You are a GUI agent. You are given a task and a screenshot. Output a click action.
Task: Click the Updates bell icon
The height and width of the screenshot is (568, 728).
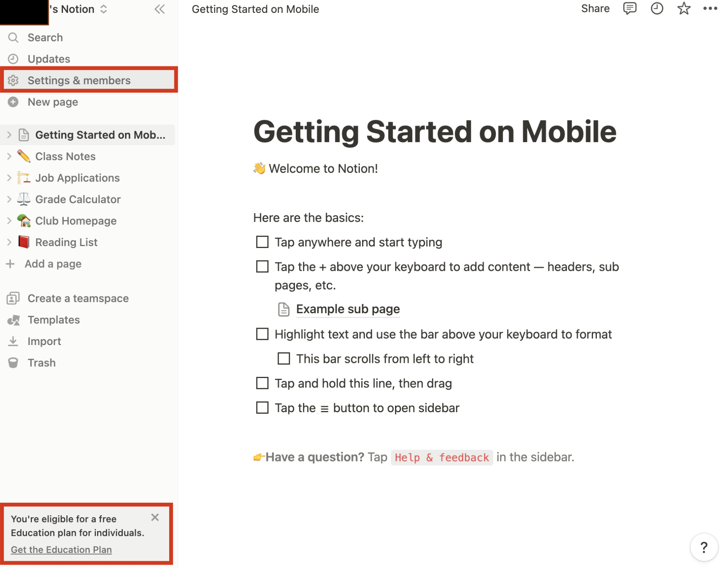click(15, 58)
